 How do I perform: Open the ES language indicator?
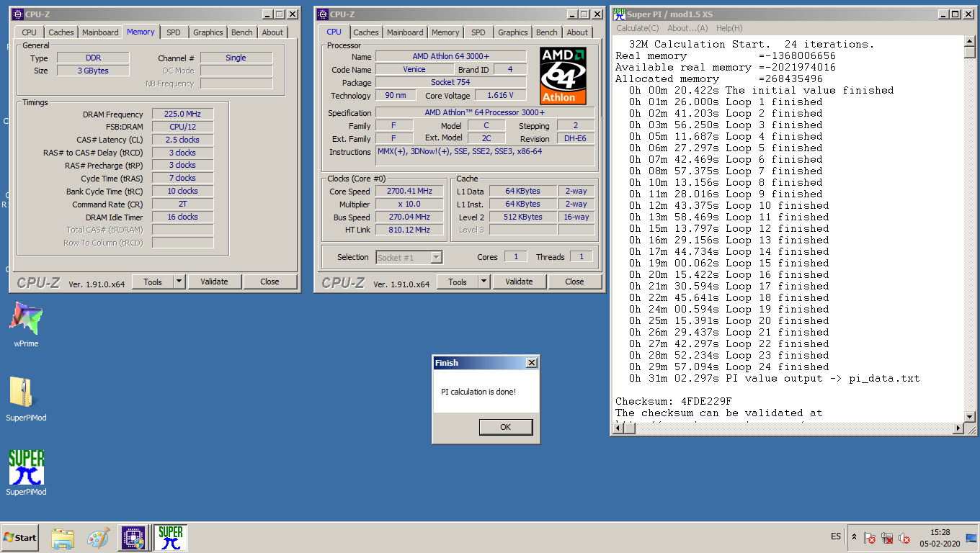(836, 536)
